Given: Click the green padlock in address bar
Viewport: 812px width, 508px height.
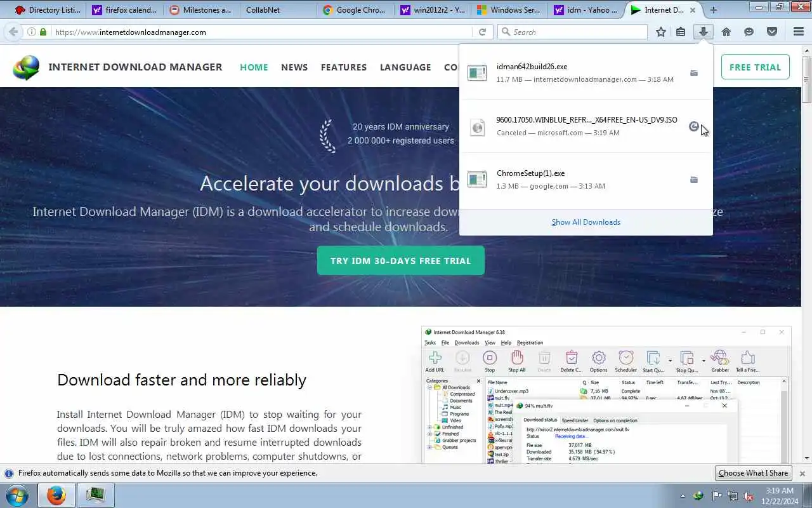Looking at the screenshot, I should [43, 32].
